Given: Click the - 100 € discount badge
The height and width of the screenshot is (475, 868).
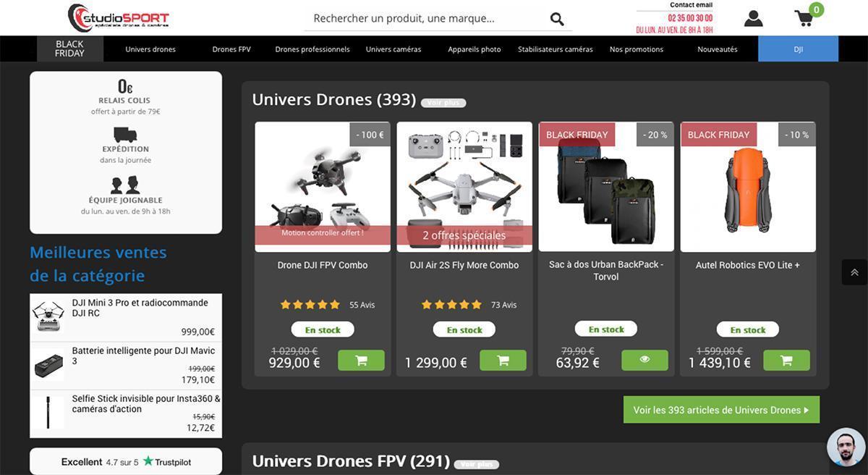Looking at the screenshot, I should pos(370,135).
